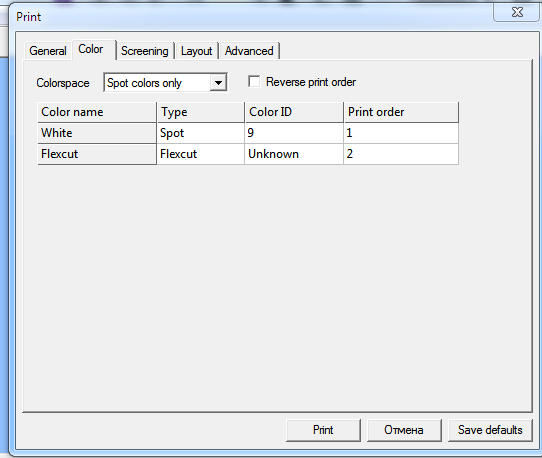Open the Layout tab
The image size is (542, 458).
[x=196, y=51]
